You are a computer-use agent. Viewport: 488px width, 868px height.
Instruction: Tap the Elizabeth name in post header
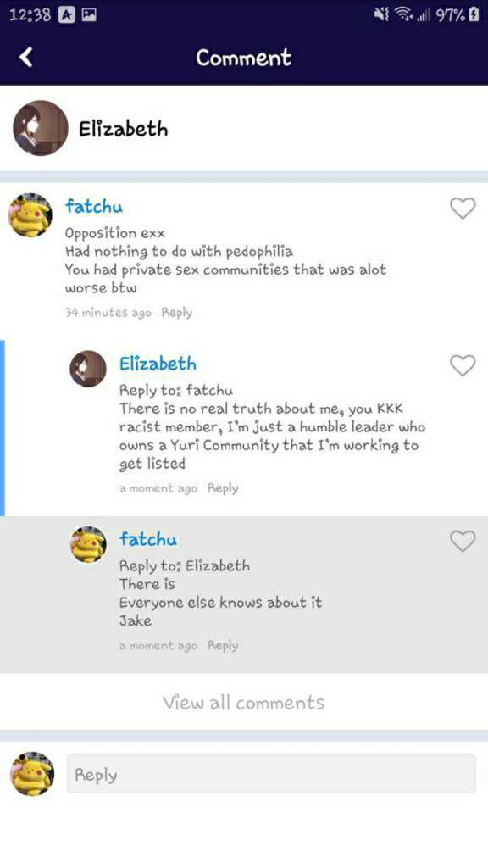pyautogui.click(x=124, y=129)
